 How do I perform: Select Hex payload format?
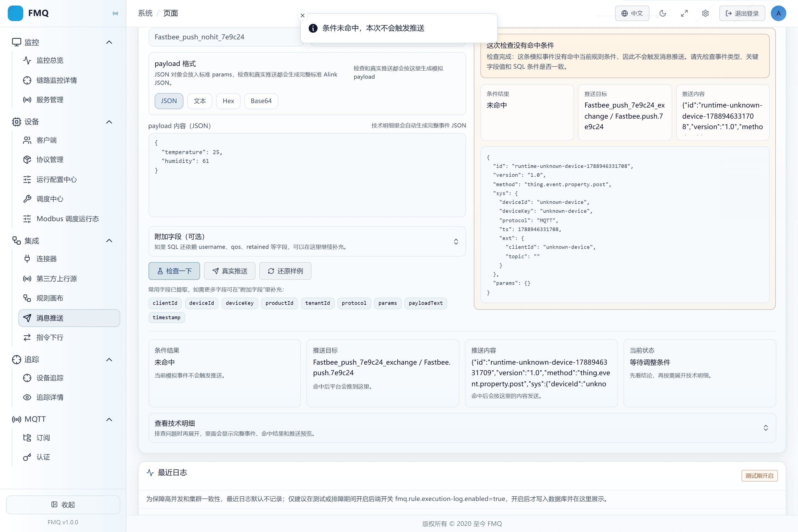[x=228, y=101]
